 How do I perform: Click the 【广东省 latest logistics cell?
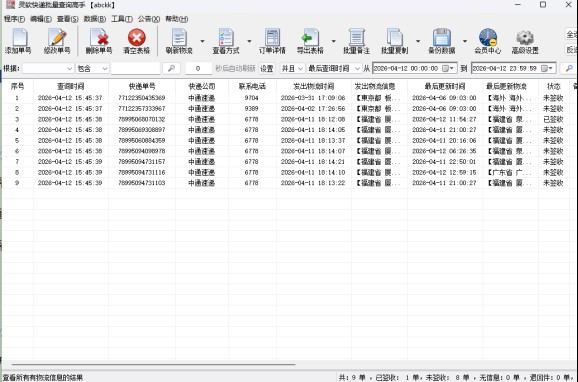click(x=509, y=173)
